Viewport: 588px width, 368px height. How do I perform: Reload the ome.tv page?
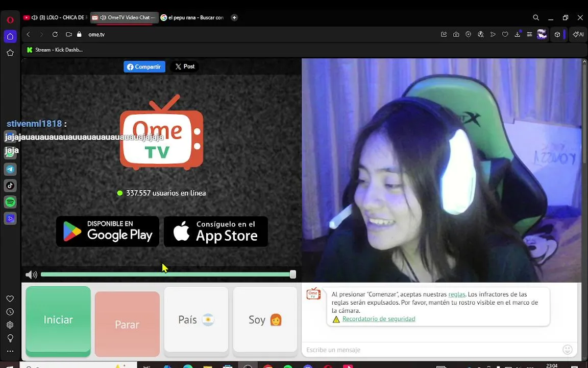pos(55,34)
